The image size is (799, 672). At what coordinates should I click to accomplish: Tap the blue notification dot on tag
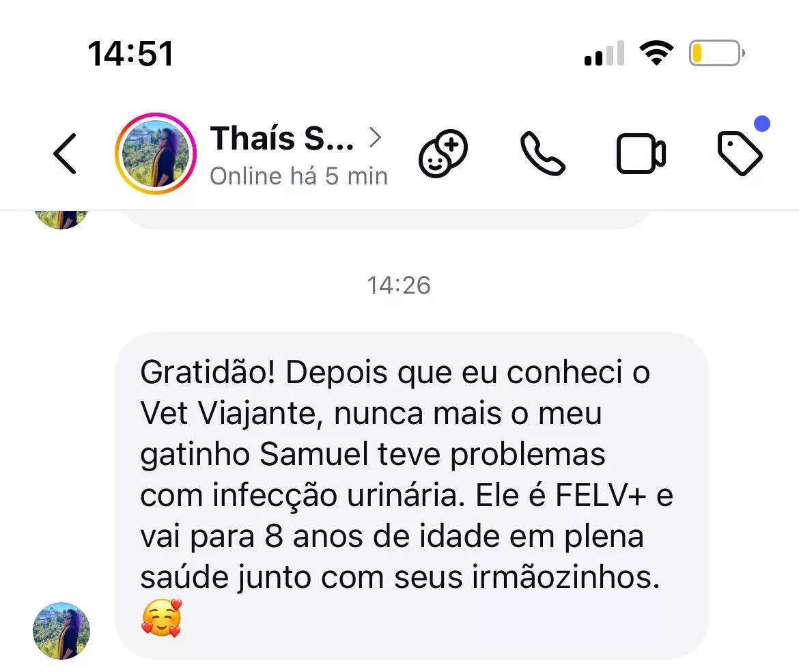(x=762, y=124)
